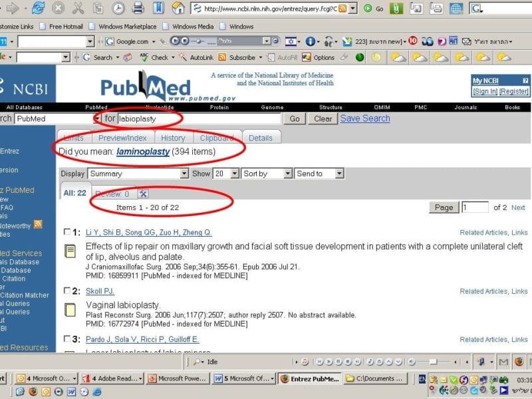Select checkbox for article 3 Pardo J
Viewport: 532px width, 399px height.
tap(66, 340)
